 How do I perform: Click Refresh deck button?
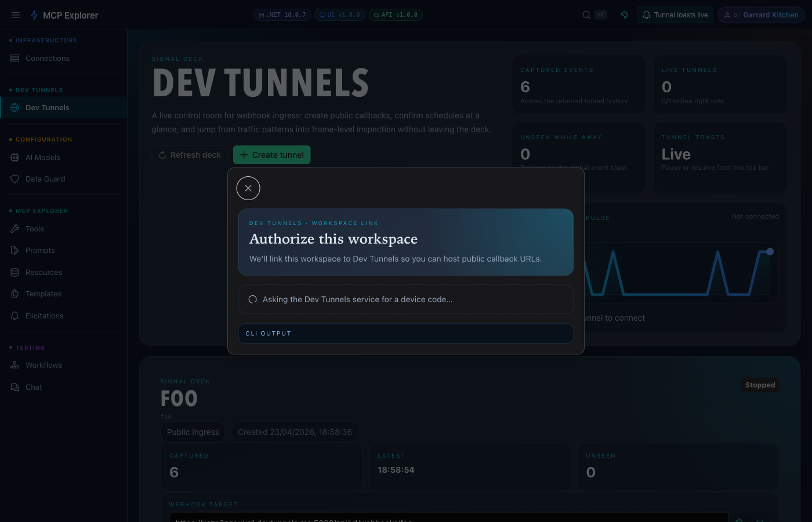190,155
